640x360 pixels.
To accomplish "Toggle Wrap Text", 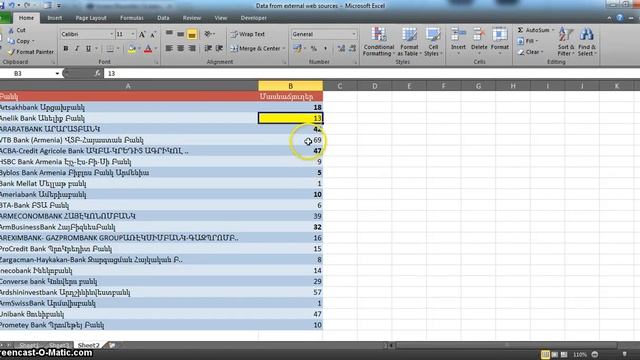I will [x=248, y=34].
